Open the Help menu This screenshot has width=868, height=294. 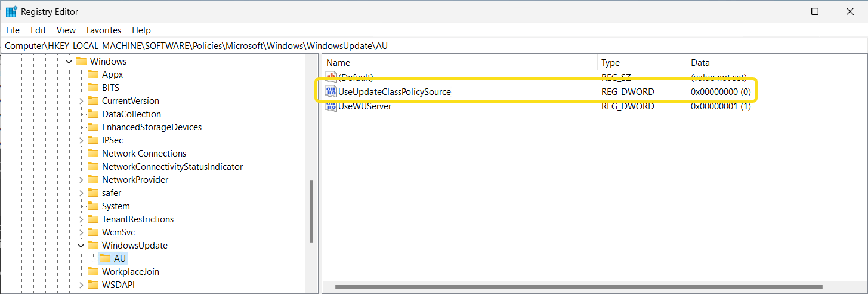pos(141,30)
